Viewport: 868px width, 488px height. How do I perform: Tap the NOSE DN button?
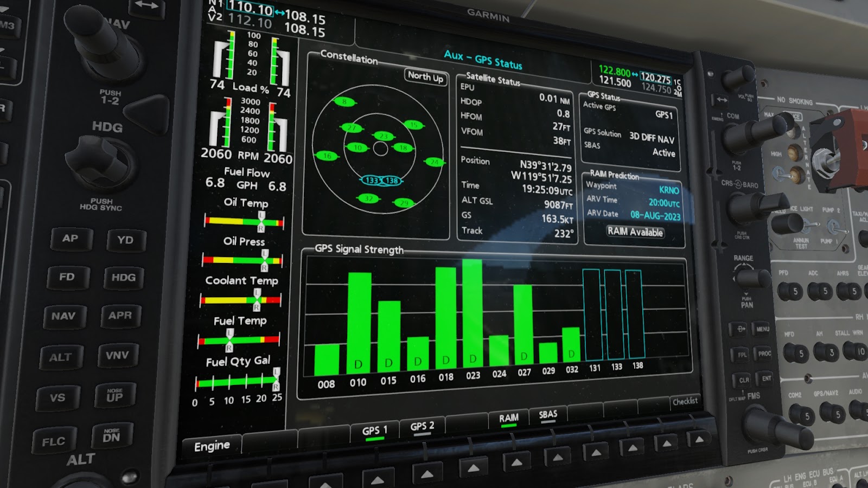pyautogui.click(x=111, y=435)
